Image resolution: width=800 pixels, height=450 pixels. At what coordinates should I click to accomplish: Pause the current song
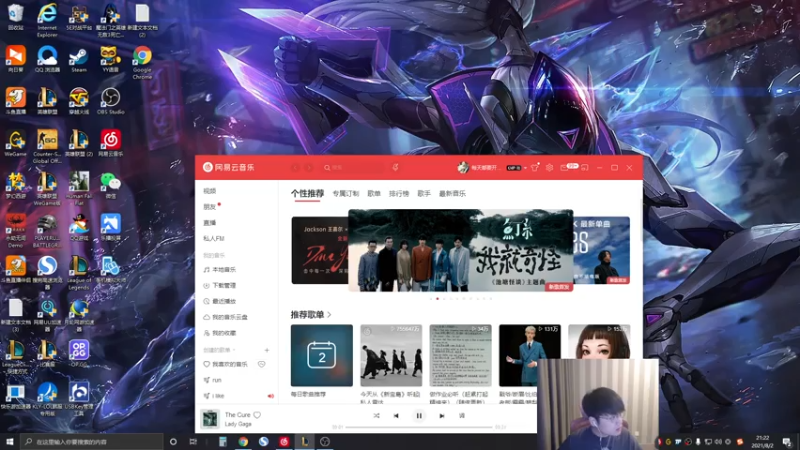point(419,416)
